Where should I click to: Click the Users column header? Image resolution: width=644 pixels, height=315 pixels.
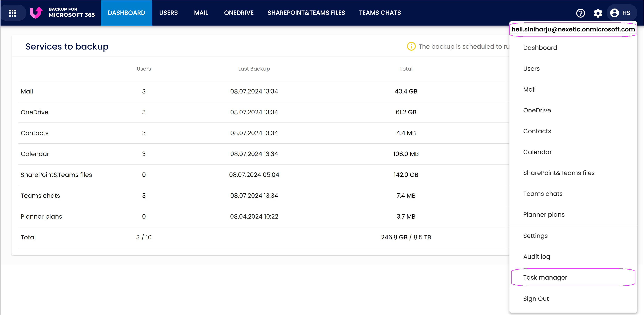pos(144,69)
